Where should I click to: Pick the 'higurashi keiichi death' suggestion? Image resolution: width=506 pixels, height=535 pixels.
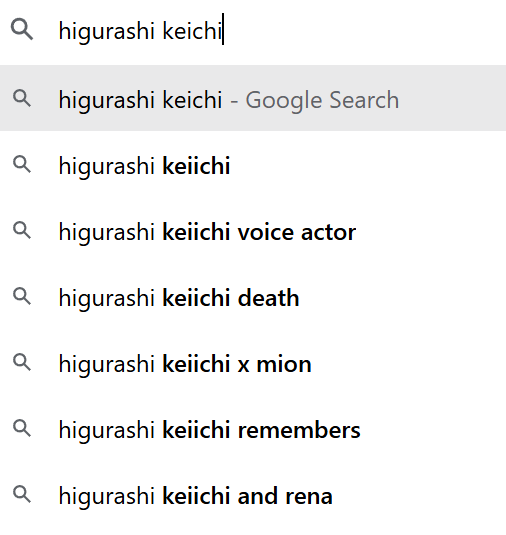click(x=253, y=297)
